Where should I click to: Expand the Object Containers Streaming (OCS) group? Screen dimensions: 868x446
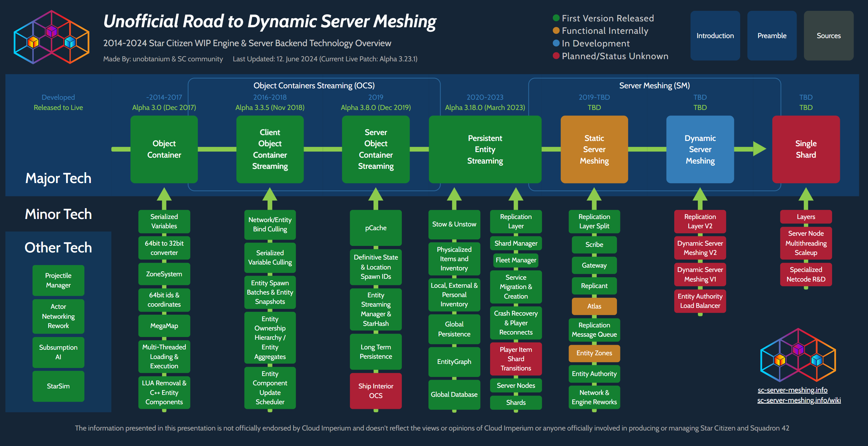click(314, 85)
